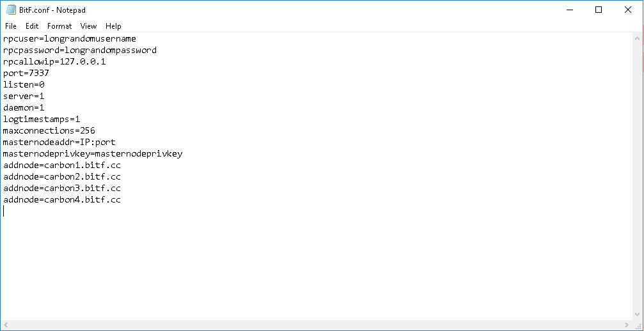Click the line addnode=carbon1.bitf.cc
Image resolution: width=644 pixels, height=331 pixels.
[61, 166]
